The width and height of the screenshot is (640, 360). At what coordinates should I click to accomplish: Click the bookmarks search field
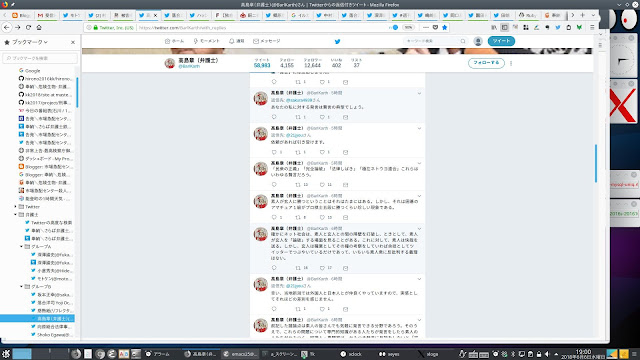[40, 58]
